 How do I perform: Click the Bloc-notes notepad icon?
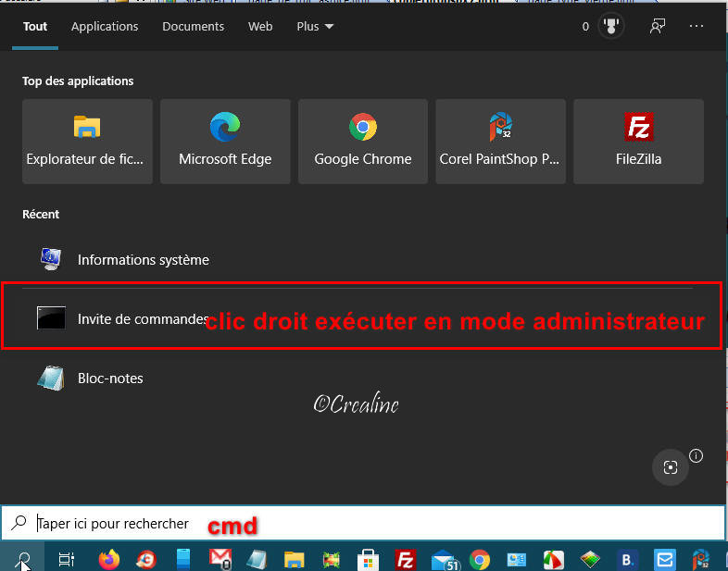point(51,378)
